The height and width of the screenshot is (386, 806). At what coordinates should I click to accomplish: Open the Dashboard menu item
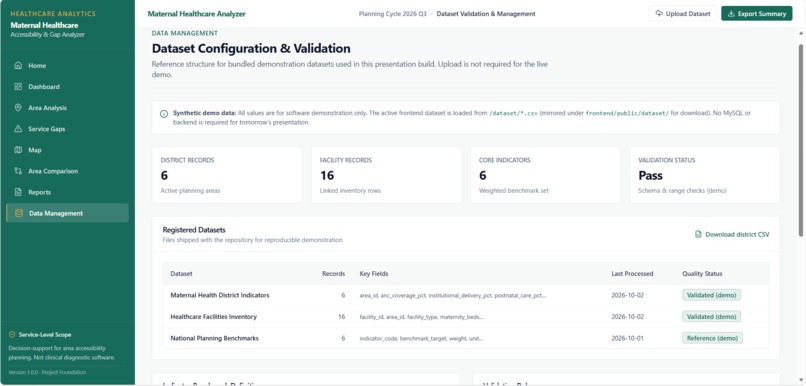click(x=67, y=87)
